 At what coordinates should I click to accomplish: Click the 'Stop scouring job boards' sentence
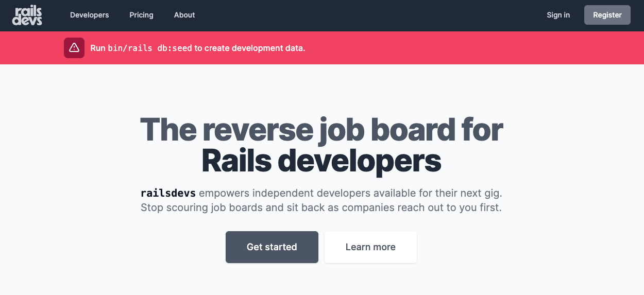point(321,208)
